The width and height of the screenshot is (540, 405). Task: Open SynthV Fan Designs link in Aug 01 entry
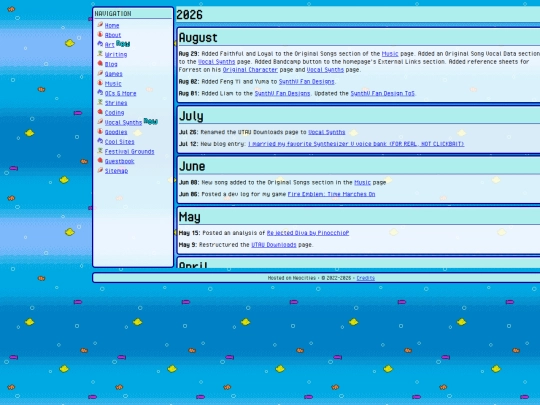pyautogui.click(x=282, y=93)
